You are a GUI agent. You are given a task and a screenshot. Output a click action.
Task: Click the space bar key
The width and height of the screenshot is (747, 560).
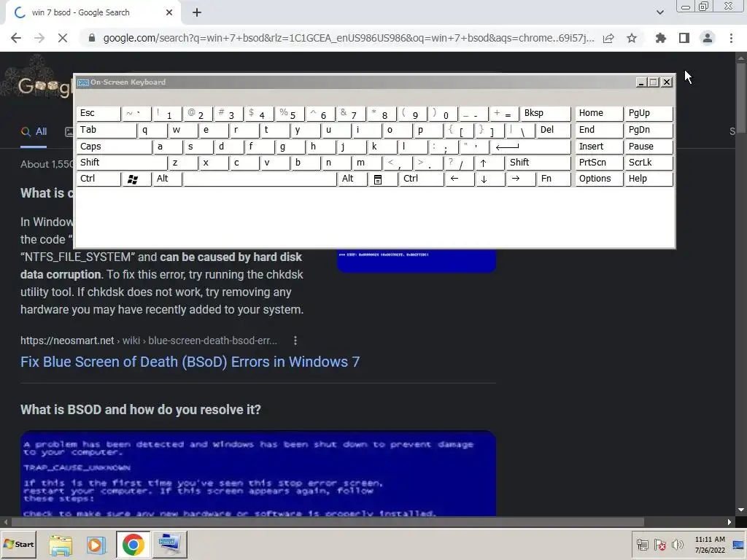click(x=260, y=179)
